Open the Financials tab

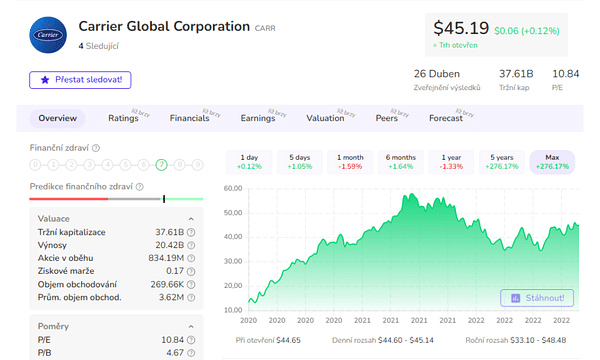[x=190, y=118]
